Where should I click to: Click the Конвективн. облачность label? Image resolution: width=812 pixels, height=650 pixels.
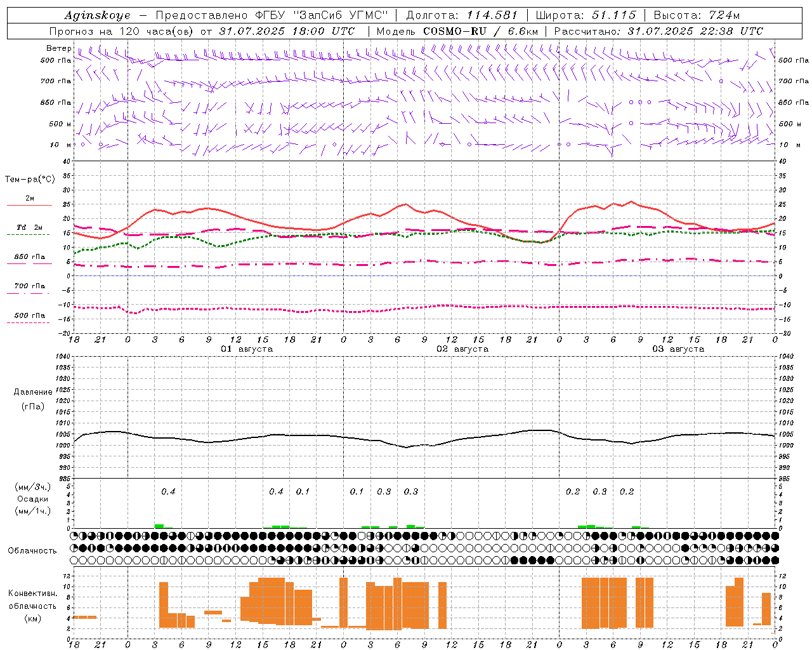(32, 600)
